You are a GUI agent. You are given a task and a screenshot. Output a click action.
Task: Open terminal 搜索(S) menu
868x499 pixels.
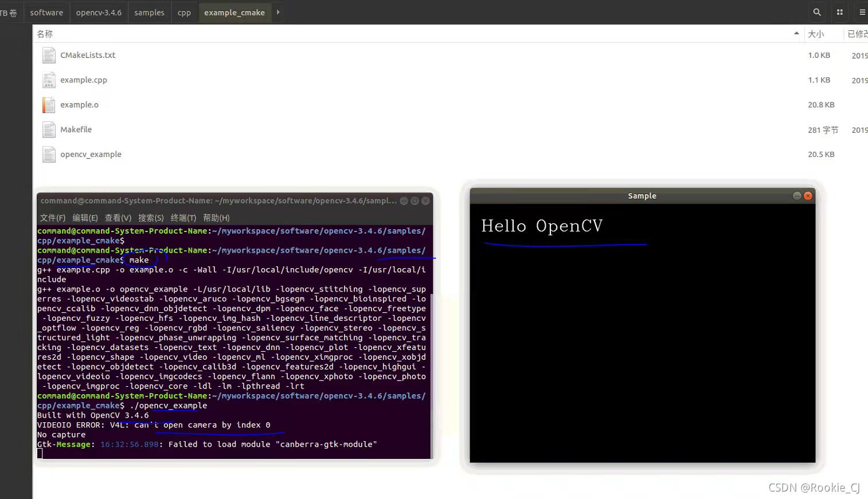coord(151,218)
